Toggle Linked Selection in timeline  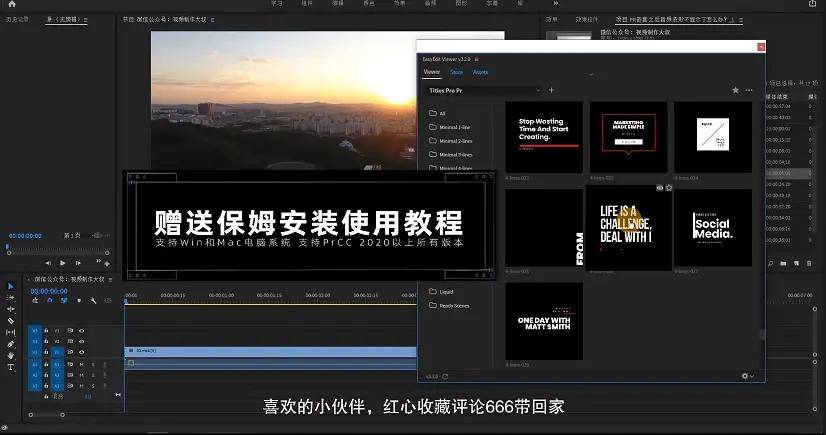pyautogui.click(x=64, y=301)
